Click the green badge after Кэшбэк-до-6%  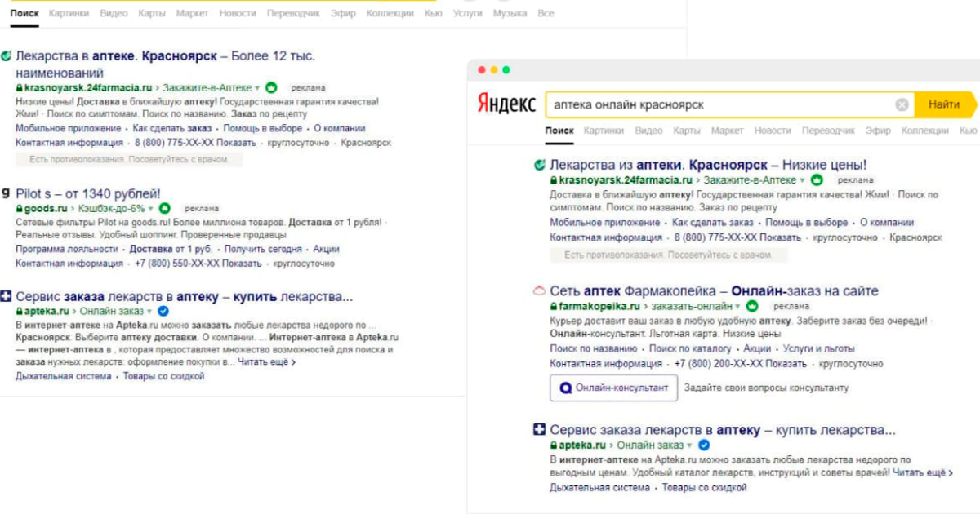click(164, 208)
